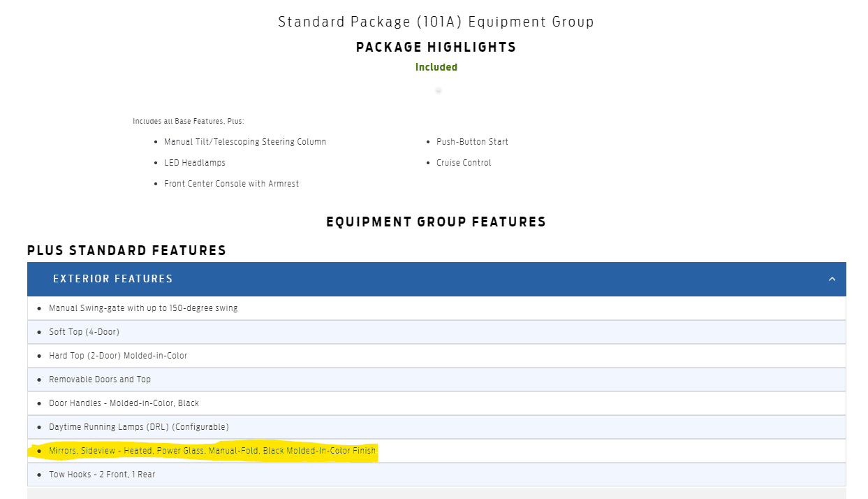Click Hard Top (2-Door) Molded-in-Color row
The width and height of the screenshot is (868, 499).
[436, 356]
